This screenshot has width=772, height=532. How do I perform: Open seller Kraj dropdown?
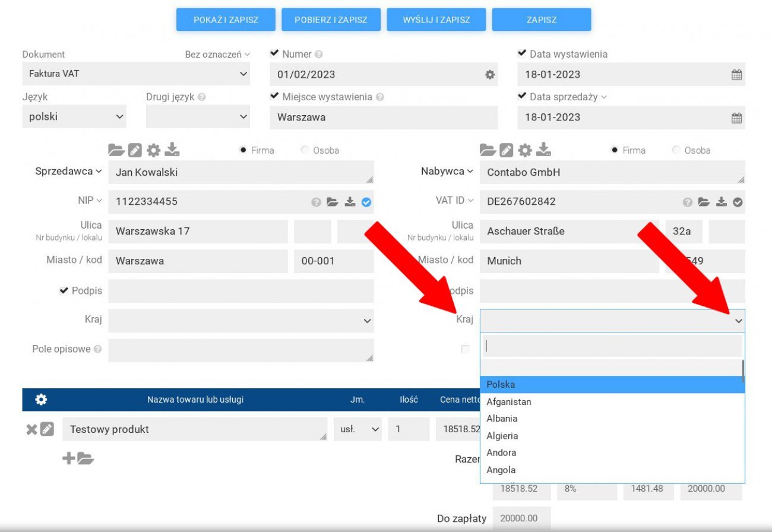point(241,321)
